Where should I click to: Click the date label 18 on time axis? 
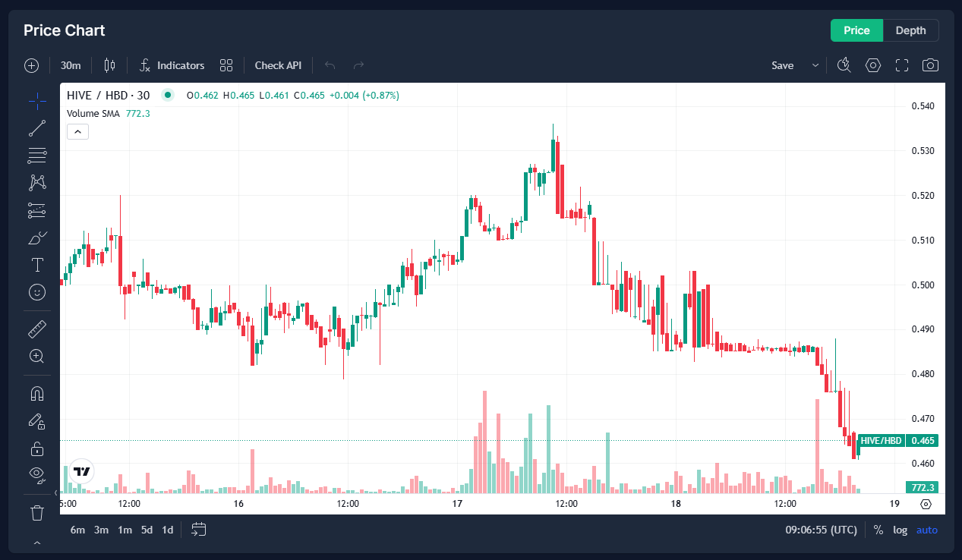[676, 504]
